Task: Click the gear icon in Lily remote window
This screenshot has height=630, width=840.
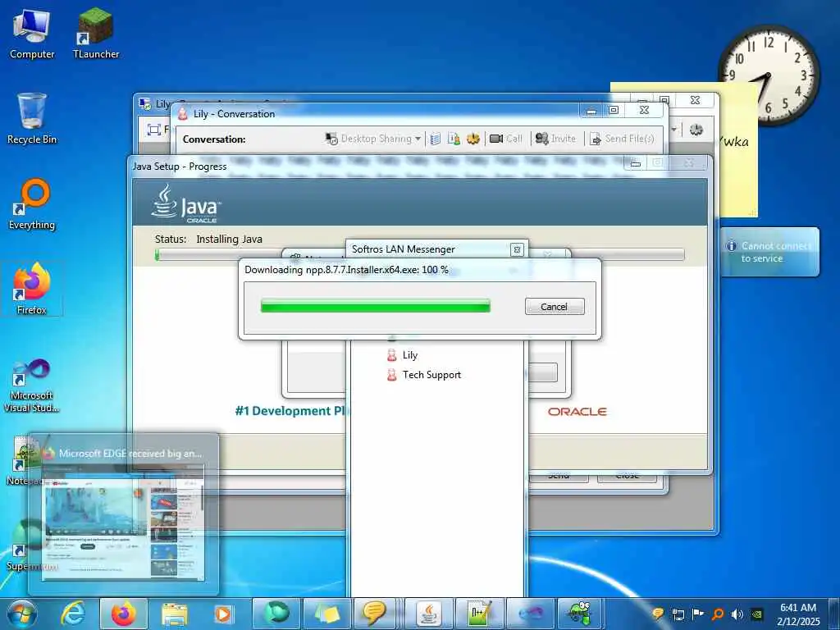Action: coord(696,129)
